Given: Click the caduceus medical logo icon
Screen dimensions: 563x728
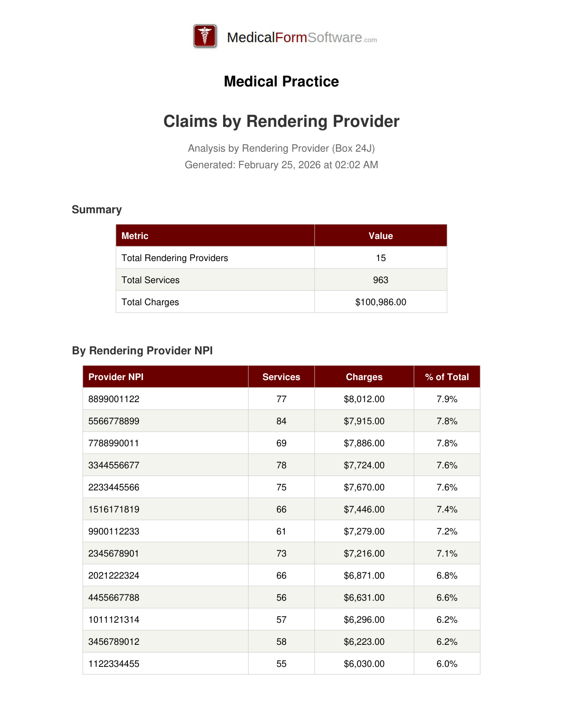Looking at the screenshot, I should point(205,36).
